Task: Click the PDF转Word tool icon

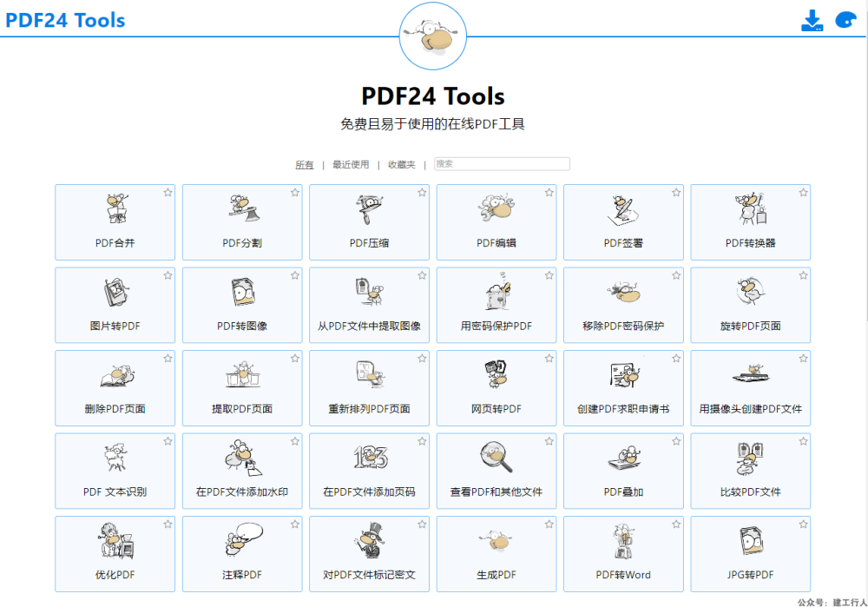Action: click(x=624, y=541)
